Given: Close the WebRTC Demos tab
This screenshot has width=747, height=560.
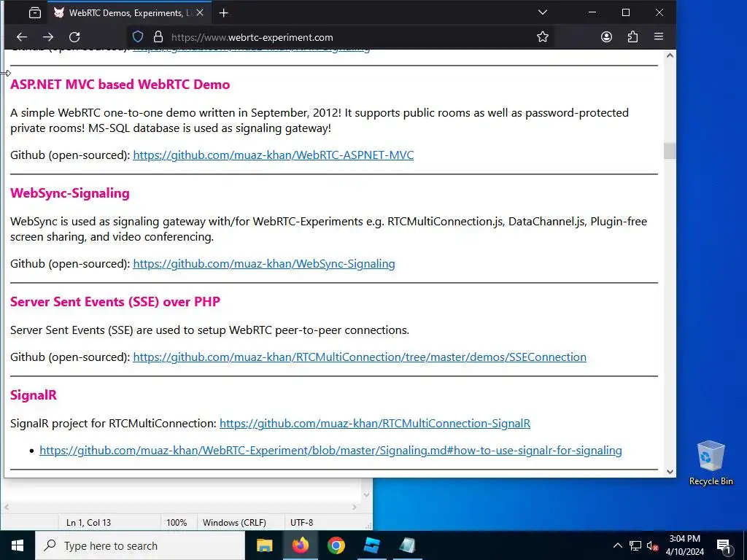Looking at the screenshot, I should click(x=200, y=13).
